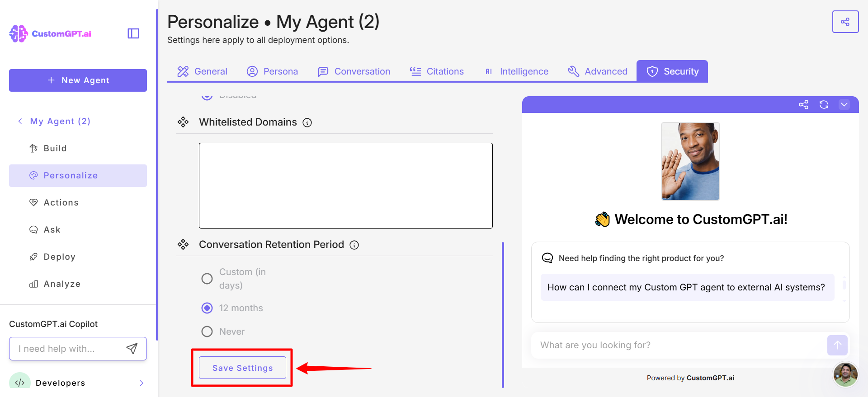Collapse the chat preview with chevron
The width and height of the screenshot is (868, 397).
[x=844, y=105]
